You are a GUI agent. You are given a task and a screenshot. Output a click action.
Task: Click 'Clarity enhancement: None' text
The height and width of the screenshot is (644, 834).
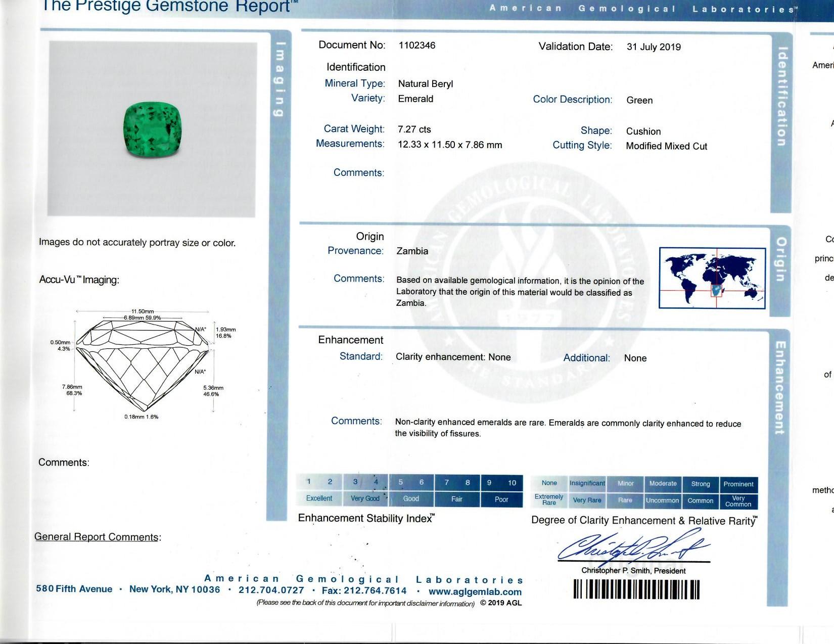point(453,357)
